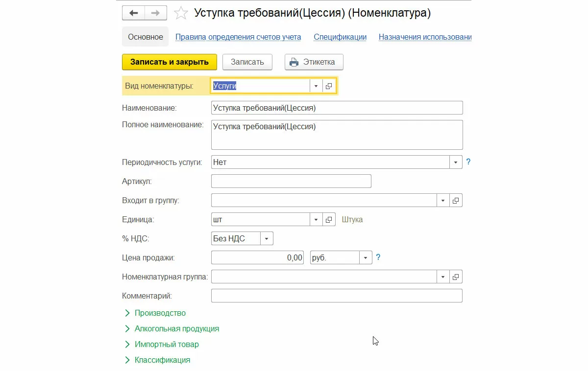Click the Записать и закрыть button
588x371 pixels.
pos(170,62)
